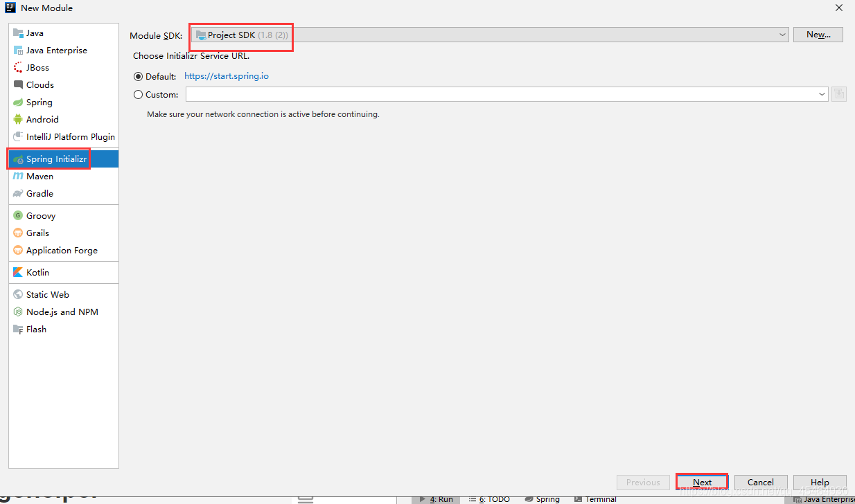The image size is (855, 504).
Task: Expand the Custom URL dropdown arrow
Action: [822, 94]
